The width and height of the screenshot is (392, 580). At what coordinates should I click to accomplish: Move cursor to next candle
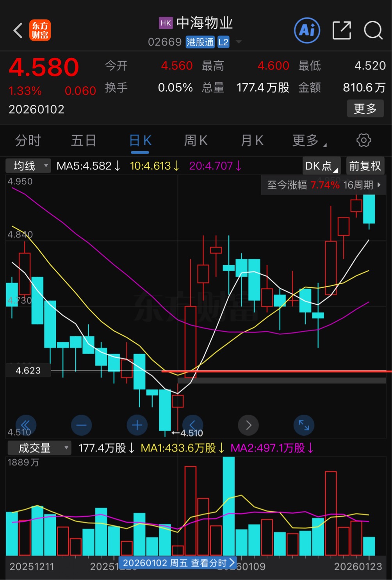click(x=248, y=425)
